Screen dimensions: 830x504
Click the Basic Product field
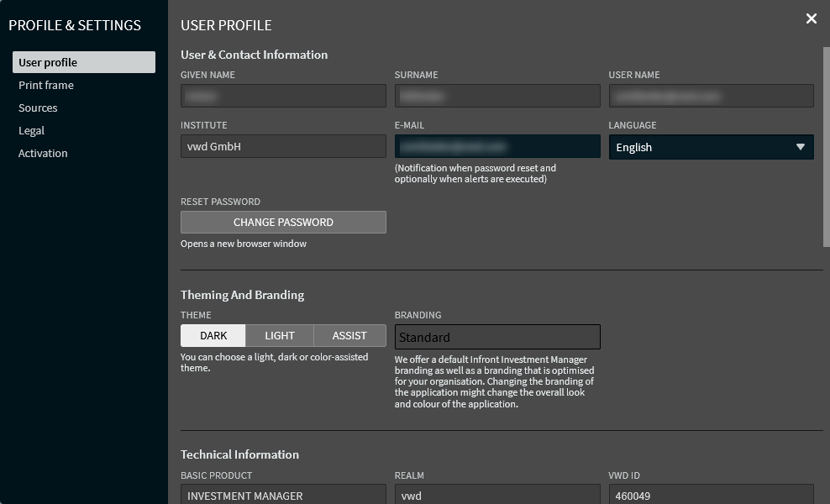tap(283, 495)
